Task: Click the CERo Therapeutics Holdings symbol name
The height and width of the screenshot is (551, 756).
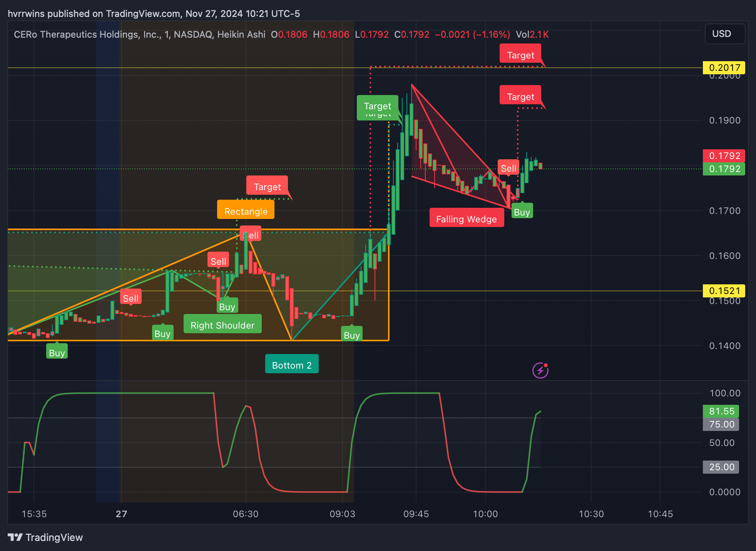Action: click(x=87, y=35)
